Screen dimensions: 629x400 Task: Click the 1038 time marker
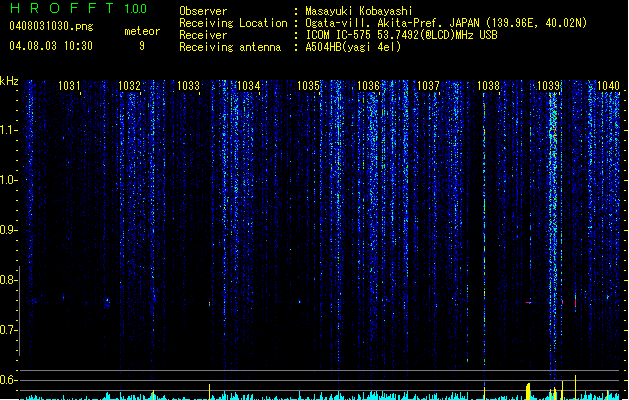[x=488, y=86]
